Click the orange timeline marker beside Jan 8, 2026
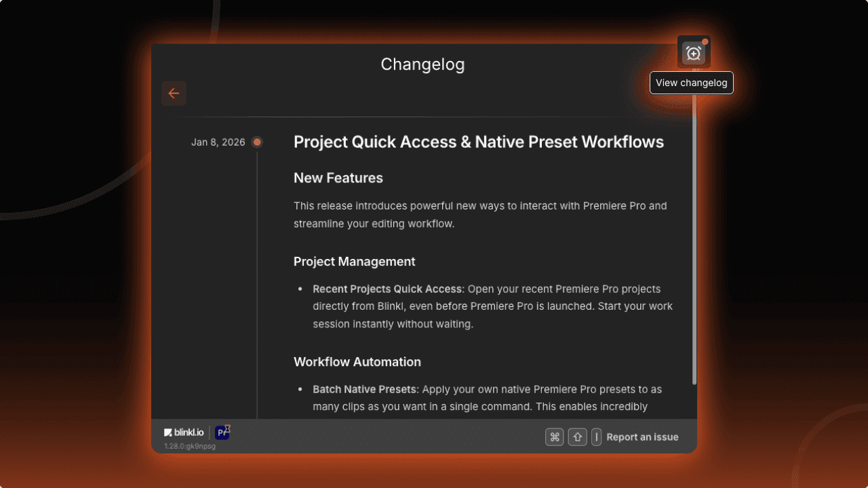 pyautogui.click(x=257, y=142)
